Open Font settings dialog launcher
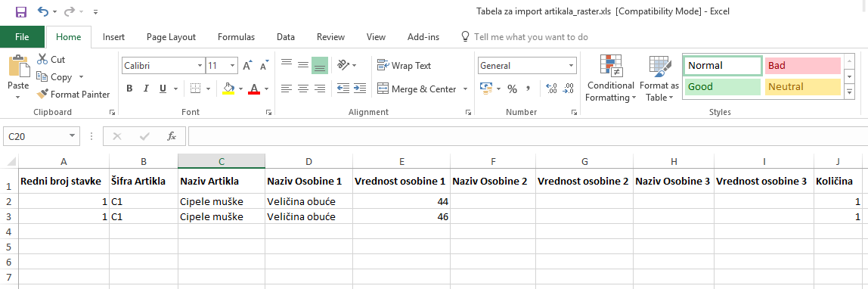 pyautogui.click(x=268, y=113)
